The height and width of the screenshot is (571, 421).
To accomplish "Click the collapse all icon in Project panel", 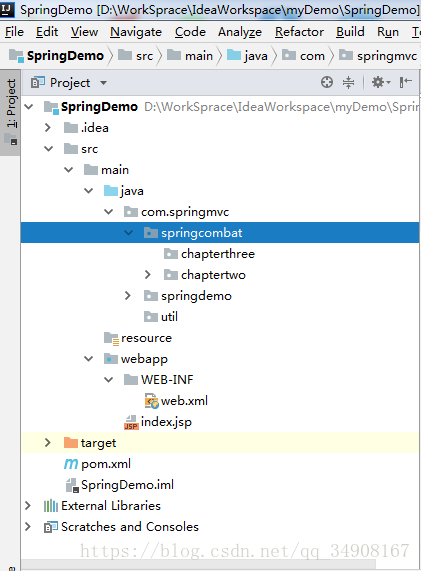I will (x=349, y=82).
